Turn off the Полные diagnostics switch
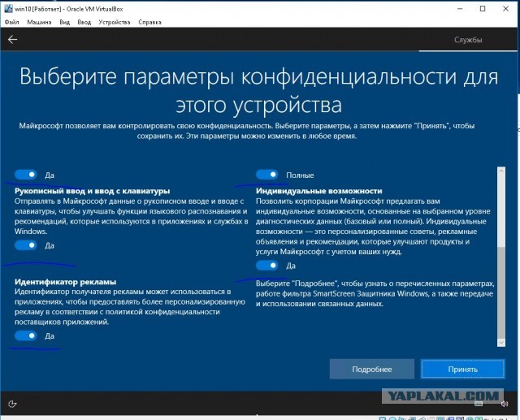Image resolution: width=520 pixels, height=420 pixels. (267, 175)
